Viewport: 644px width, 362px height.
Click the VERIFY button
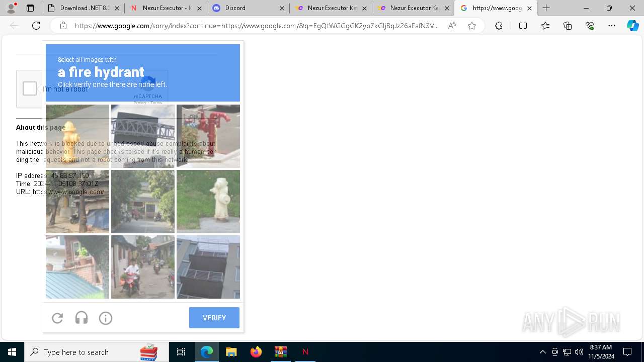coord(214,318)
